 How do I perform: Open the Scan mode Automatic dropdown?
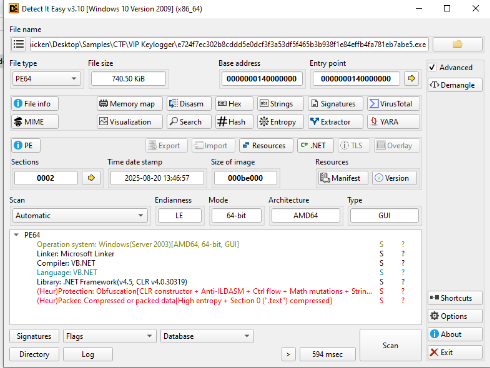coord(80,215)
